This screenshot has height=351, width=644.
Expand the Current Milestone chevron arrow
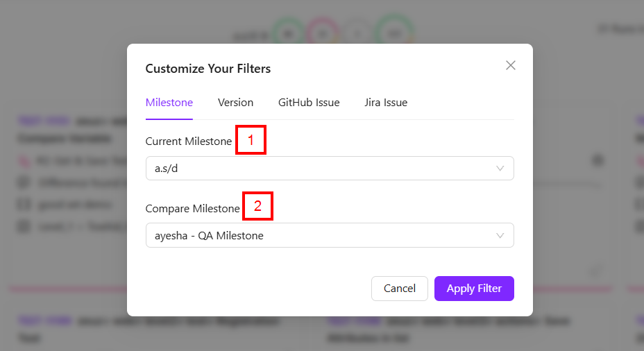[500, 169]
